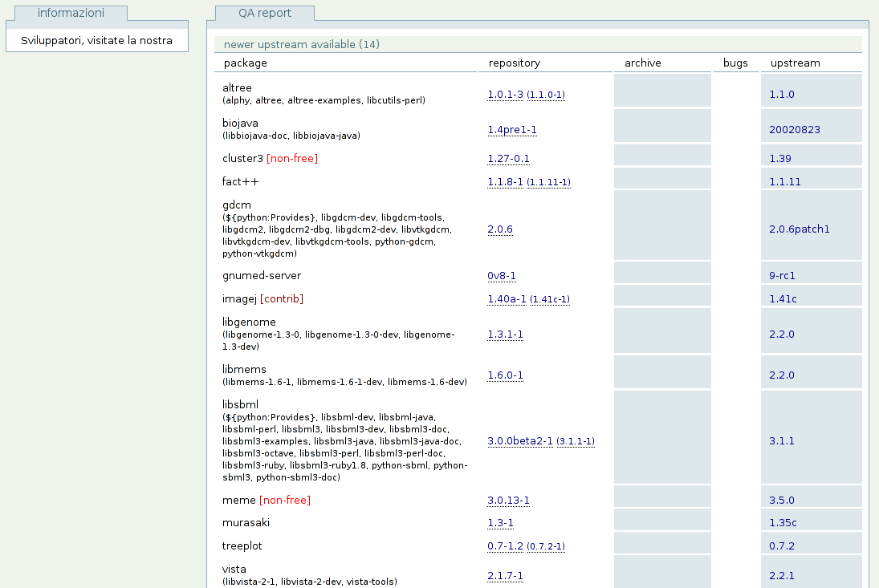
Task: Click 'newer upstream available (14)' section heading
Action: click(x=302, y=44)
